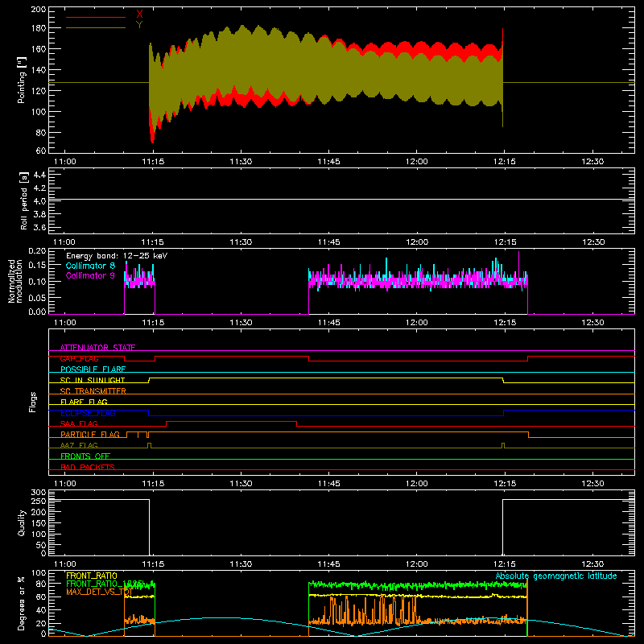Click the Pointing axis title
Screen dimensions: 644x644
[22, 80]
